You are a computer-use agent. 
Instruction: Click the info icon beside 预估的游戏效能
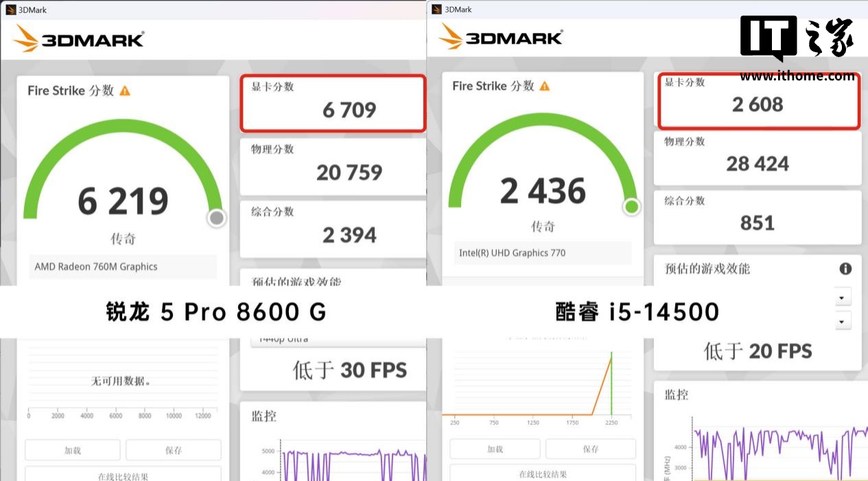pyautogui.click(x=845, y=269)
